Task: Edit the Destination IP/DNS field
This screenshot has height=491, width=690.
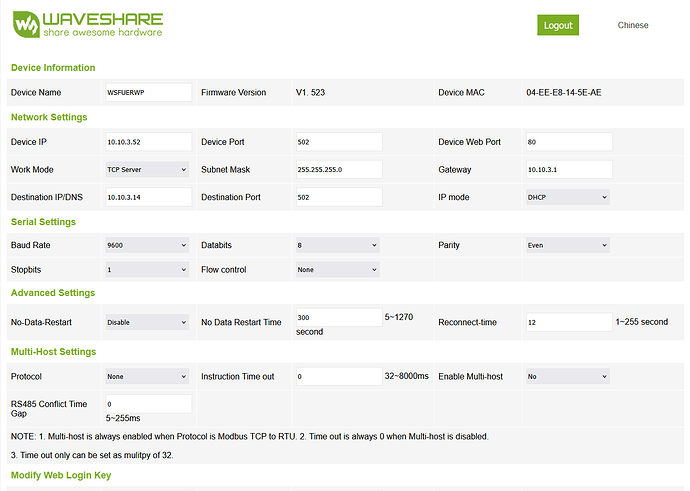Action: coord(149,197)
